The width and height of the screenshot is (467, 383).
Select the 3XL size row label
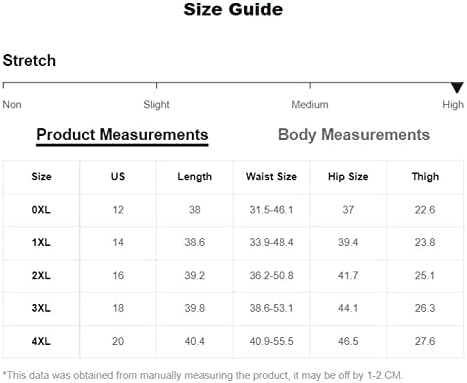click(x=41, y=308)
